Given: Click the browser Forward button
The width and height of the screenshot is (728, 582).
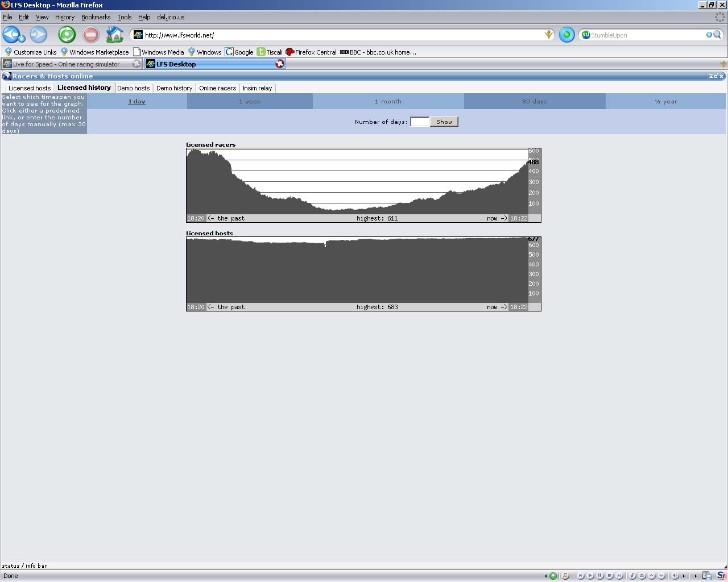Looking at the screenshot, I should click(38, 35).
